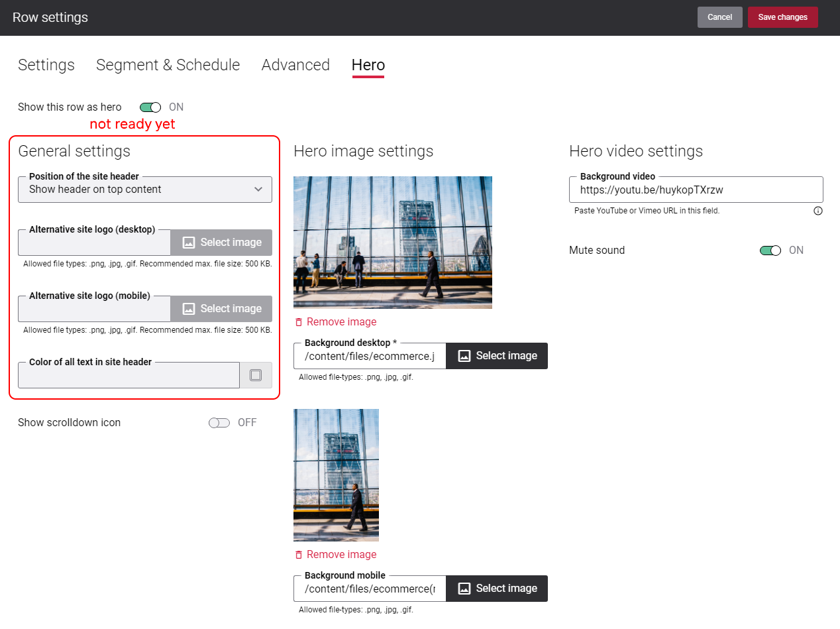
Task: Go to the Advanced tab
Action: tap(295, 65)
